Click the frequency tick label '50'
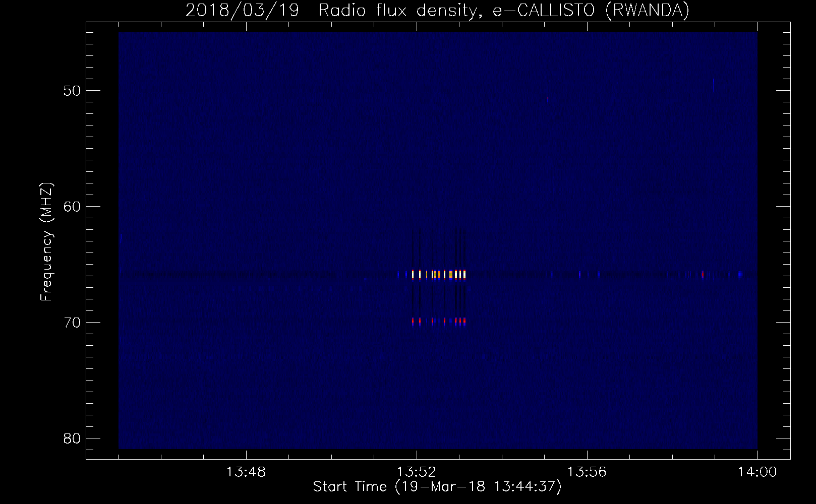 72,91
